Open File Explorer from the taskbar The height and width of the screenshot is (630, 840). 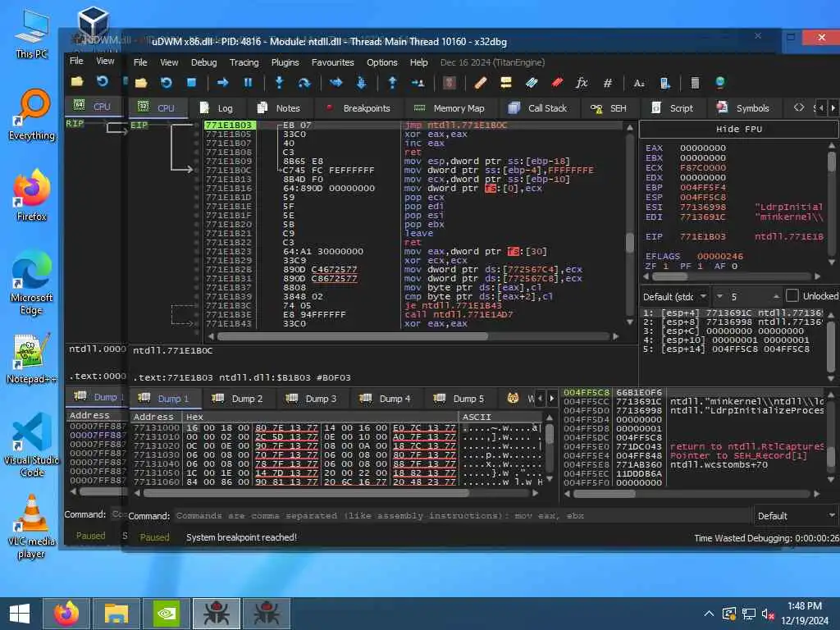(116, 614)
